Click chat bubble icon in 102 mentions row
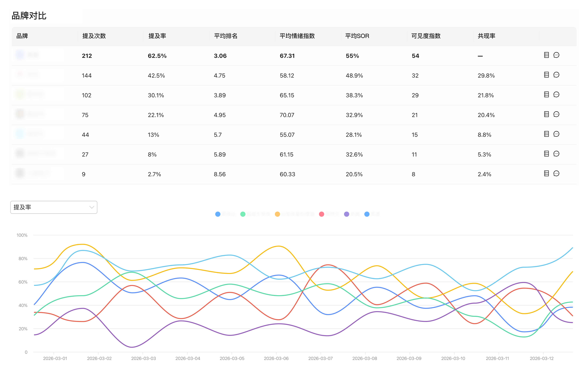 556,95
